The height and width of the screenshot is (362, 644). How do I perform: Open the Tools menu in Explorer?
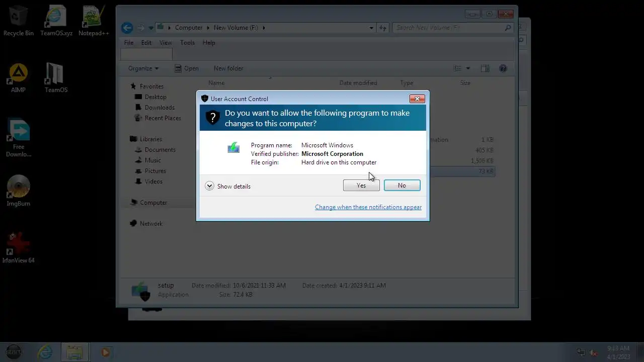click(x=187, y=43)
